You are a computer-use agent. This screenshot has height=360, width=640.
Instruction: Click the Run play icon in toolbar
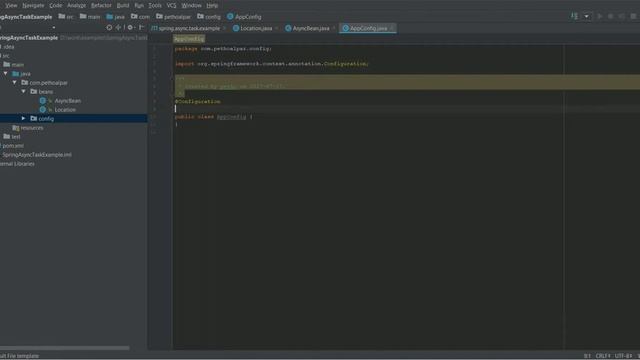[x=600, y=16]
